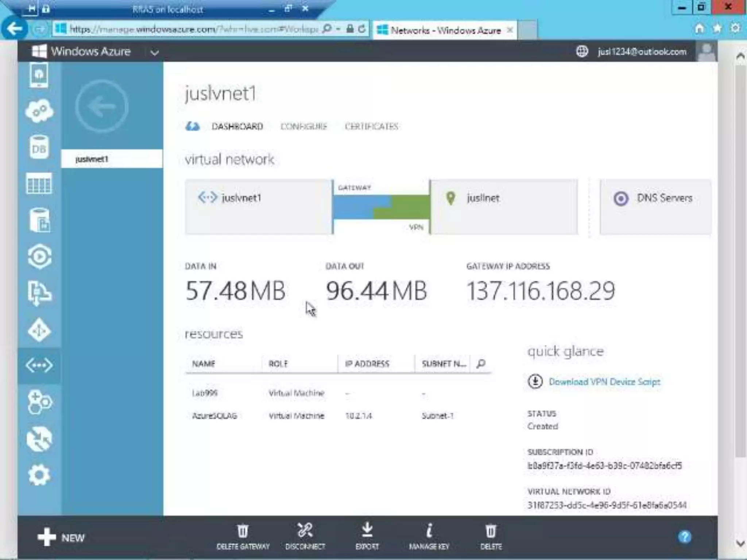Screen dimensions: 747x560
Task: Click the Windows Azure logo
Action: (39, 51)
